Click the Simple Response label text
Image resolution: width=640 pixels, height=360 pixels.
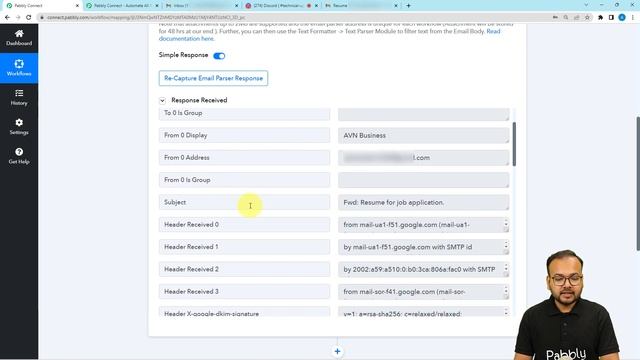[x=183, y=55]
